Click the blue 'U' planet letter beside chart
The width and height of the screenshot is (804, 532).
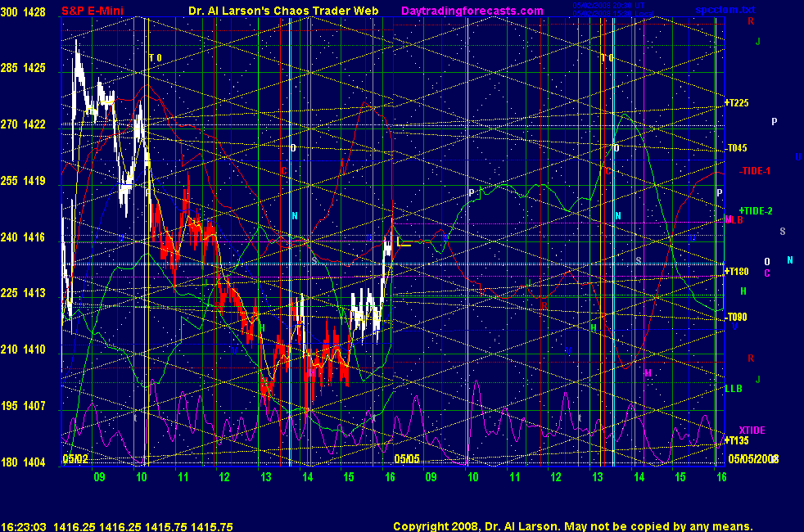click(x=797, y=157)
